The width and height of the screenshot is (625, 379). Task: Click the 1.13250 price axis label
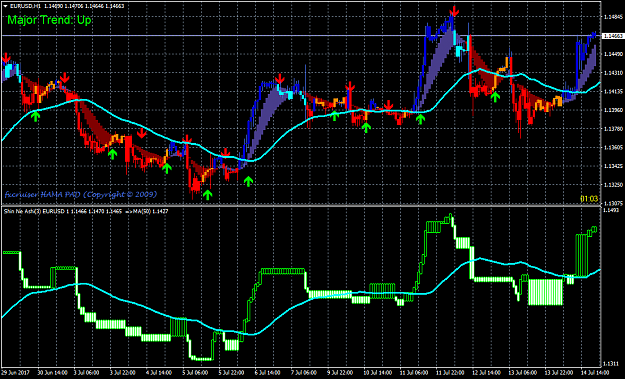[x=613, y=185]
